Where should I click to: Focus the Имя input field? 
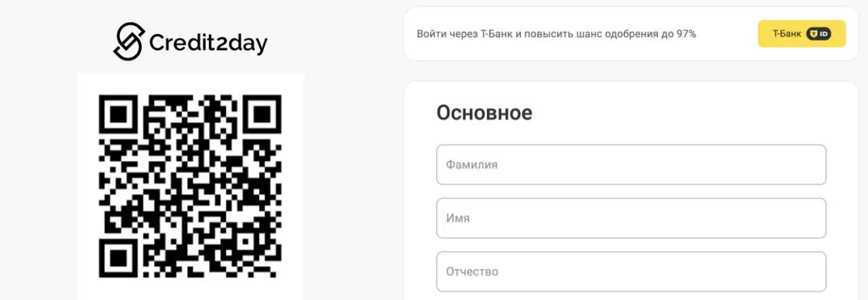(x=631, y=218)
